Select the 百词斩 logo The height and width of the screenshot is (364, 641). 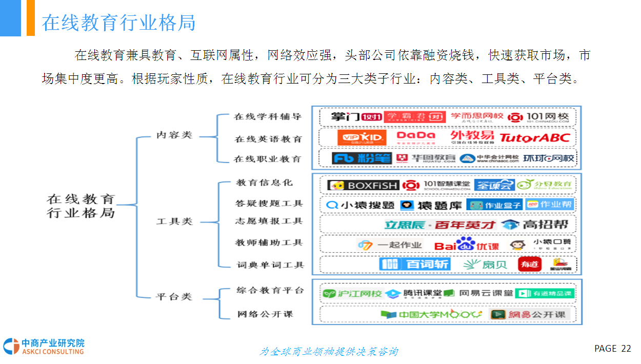(x=415, y=264)
